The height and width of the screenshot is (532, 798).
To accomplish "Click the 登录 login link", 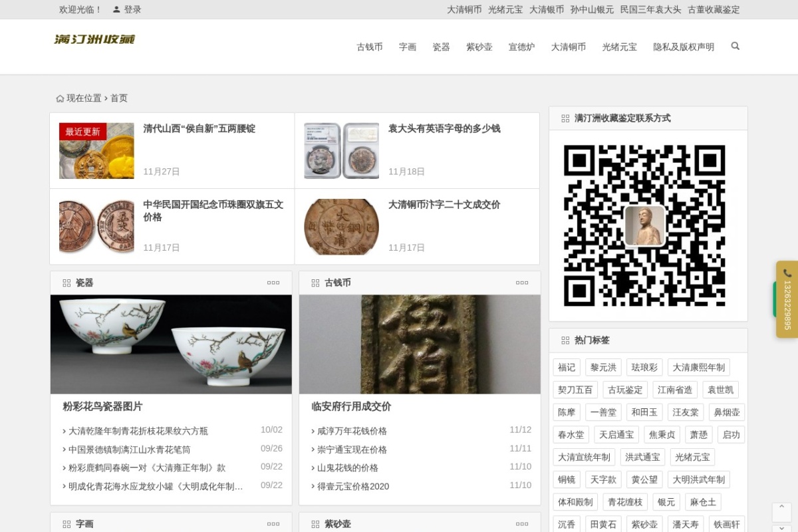I will tap(132, 9).
